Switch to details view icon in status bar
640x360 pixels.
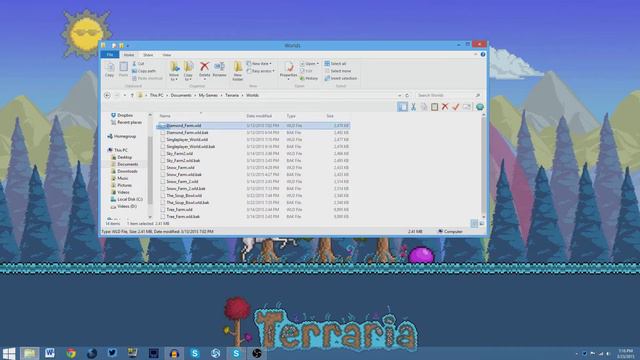point(474,224)
